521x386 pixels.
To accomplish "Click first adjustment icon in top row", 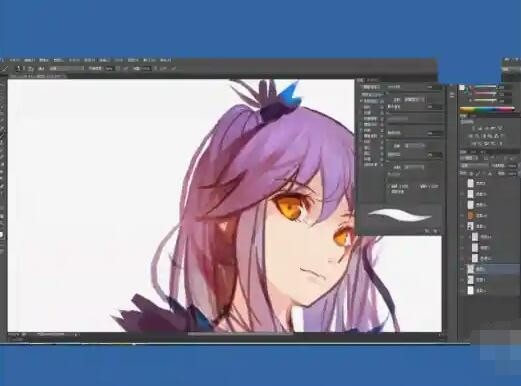I will click(x=474, y=128).
